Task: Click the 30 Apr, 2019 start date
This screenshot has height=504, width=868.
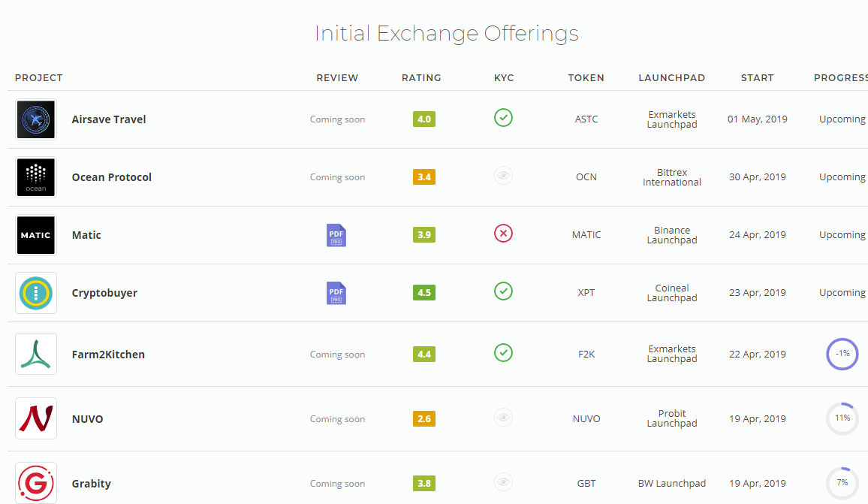Action: pyautogui.click(x=758, y=177)
